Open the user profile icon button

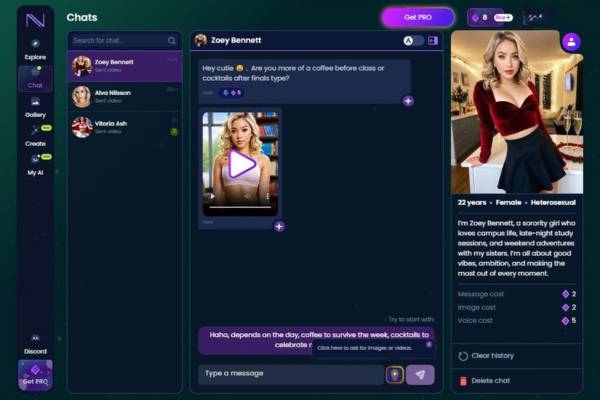[571, 42]
